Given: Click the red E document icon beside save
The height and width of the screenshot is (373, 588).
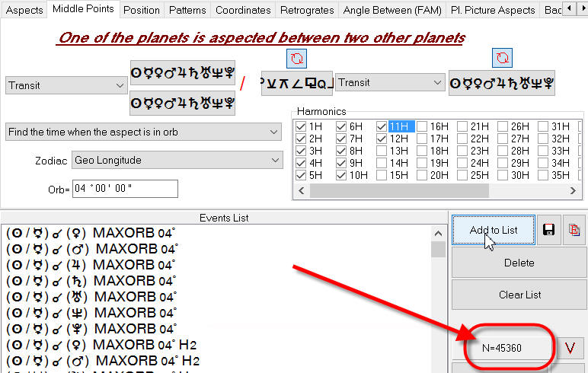Looking at the screenshot, I should (x=574, y=230).
